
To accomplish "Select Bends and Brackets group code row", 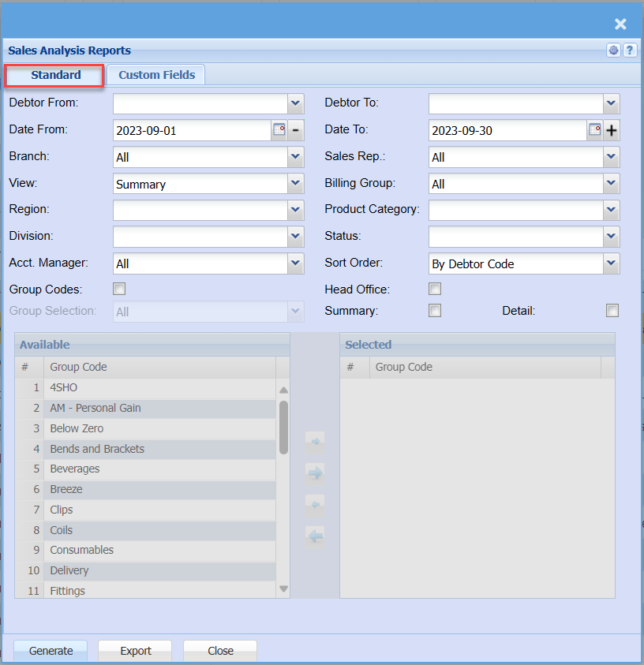I will click(158, 449).
